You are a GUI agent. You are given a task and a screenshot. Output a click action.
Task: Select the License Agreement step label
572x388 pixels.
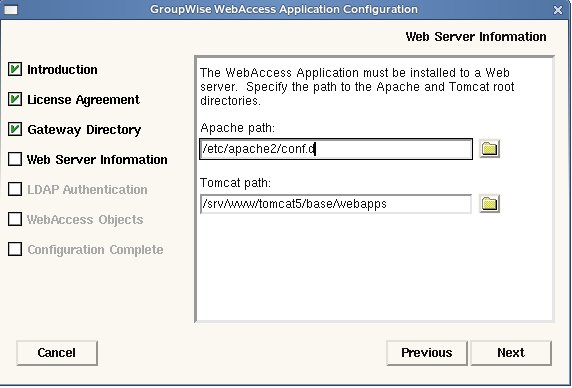coord(84,100)
